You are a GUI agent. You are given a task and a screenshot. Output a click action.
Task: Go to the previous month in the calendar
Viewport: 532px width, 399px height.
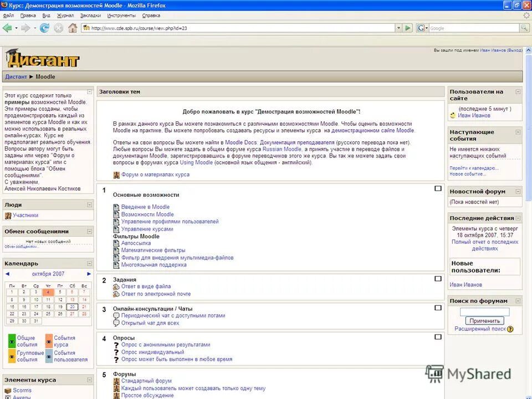[x=7, y=274]
